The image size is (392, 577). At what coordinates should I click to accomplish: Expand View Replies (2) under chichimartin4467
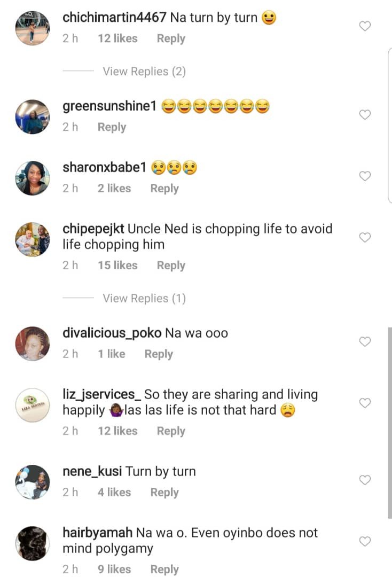pos(144,71)
